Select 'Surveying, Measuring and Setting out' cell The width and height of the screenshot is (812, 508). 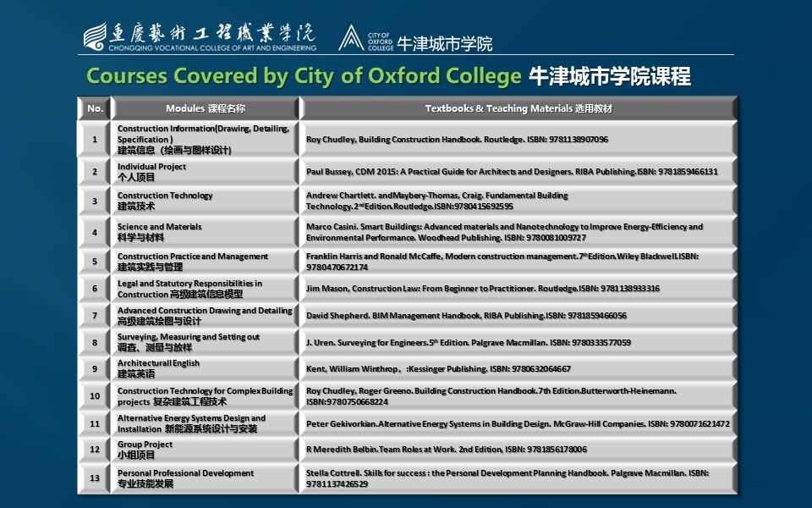(206, 342)
